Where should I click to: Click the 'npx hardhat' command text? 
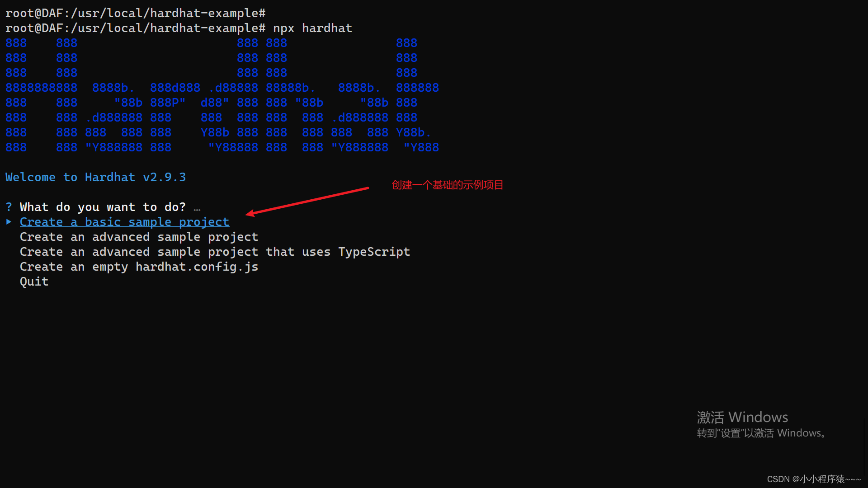coord(312,28)
